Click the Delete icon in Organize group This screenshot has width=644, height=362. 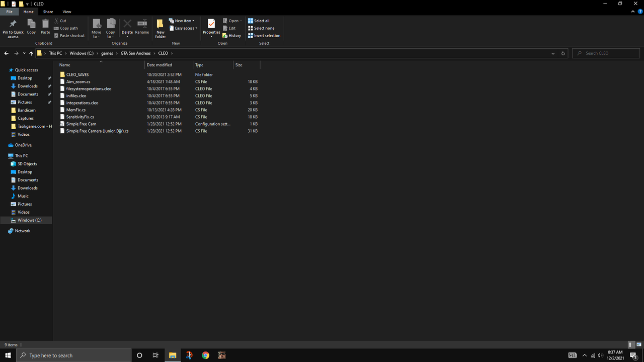click(127, 24)
